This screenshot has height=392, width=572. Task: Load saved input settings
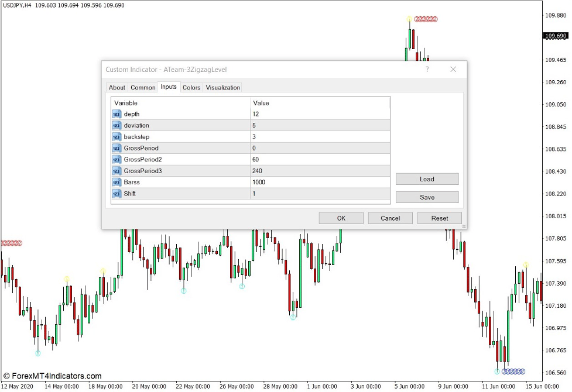click(427, 179)
